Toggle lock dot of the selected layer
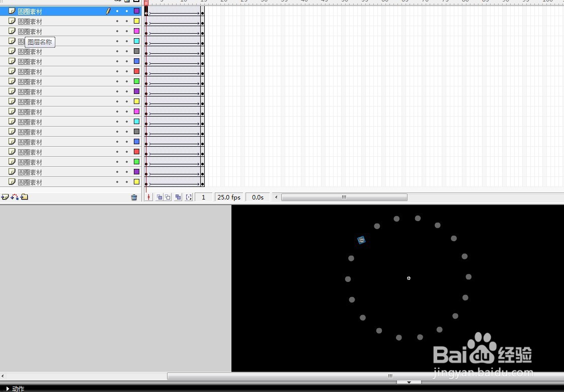Image resolution: width=564 pixels, height=392 pixels. click(x=127, y=11)
